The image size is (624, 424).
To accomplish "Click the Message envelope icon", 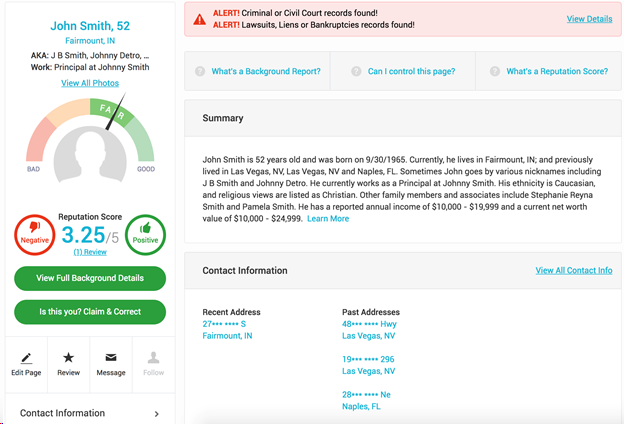I will (x=111, y=358).
